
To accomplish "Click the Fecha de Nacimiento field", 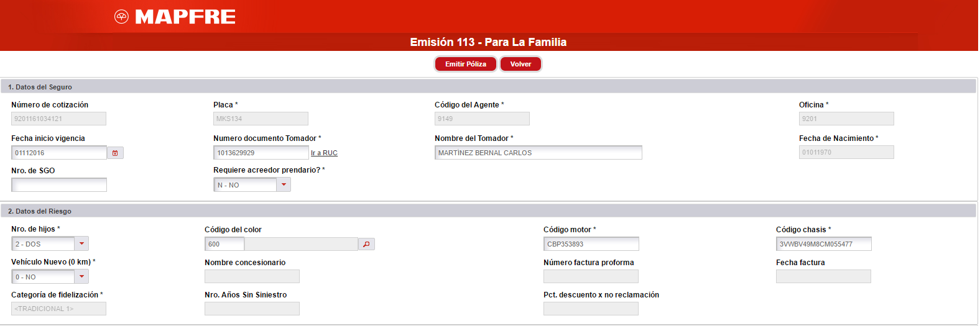I will [x=846, y=152].
